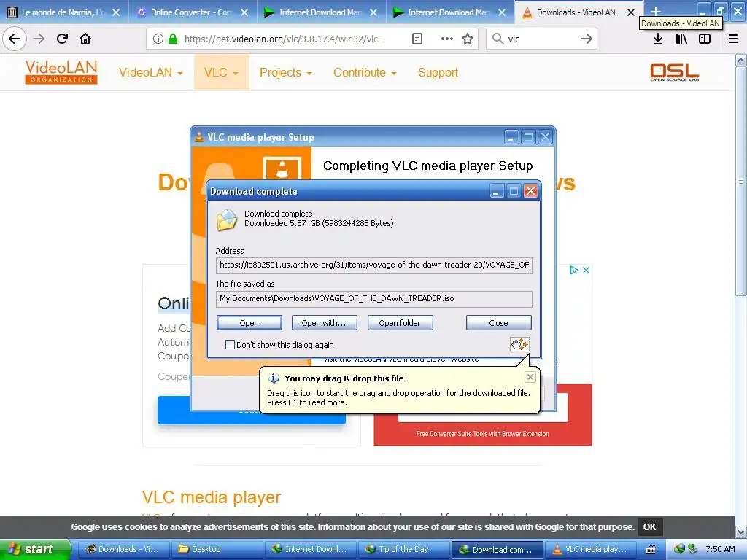747x560 pixels.
Task: Click the browser Back arrow button
Action: pos(15,39)
